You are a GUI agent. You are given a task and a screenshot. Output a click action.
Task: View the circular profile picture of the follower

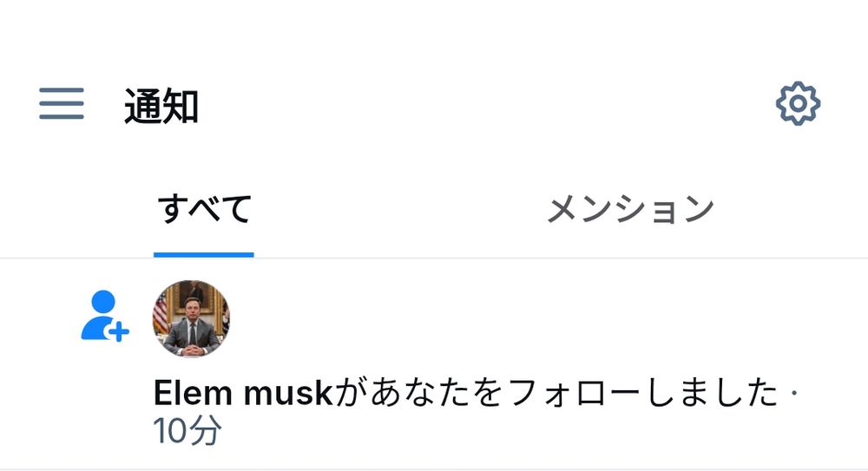(191, 318)
